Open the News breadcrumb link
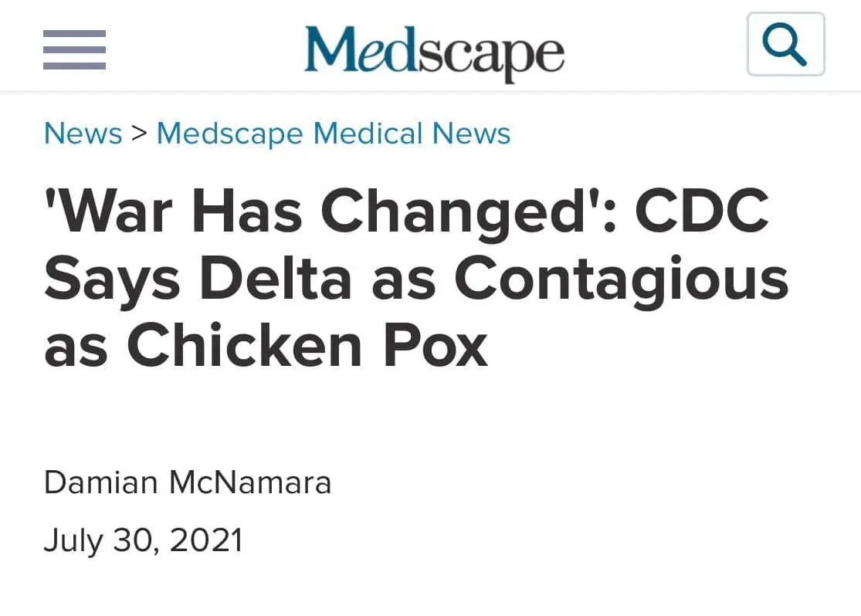The height and width of the screenshot is (616, 861). 83,134
